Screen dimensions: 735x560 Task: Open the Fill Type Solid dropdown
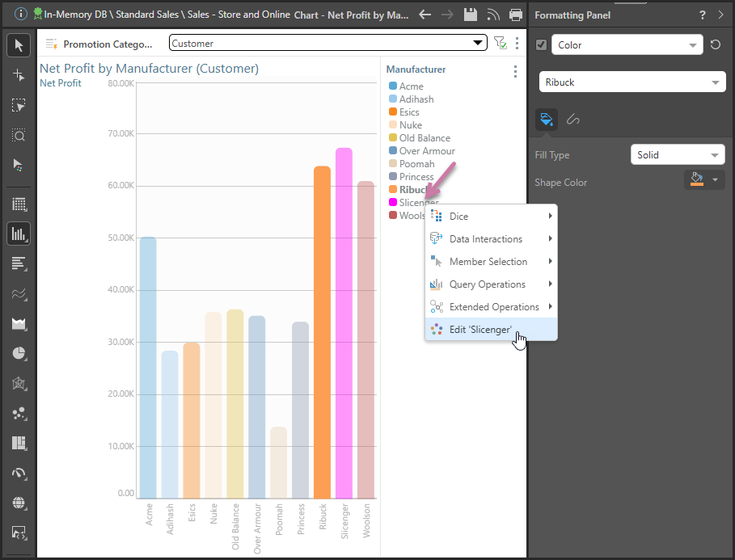[677, 155]
